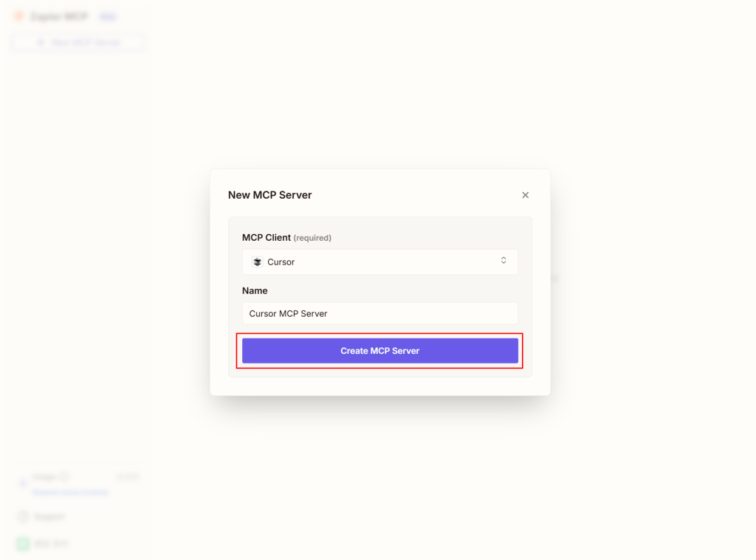The height and width of the screenshot is (560, 756).
Task: Click the Cursor logo icon in client selector
Action: (x=257, y=262)
